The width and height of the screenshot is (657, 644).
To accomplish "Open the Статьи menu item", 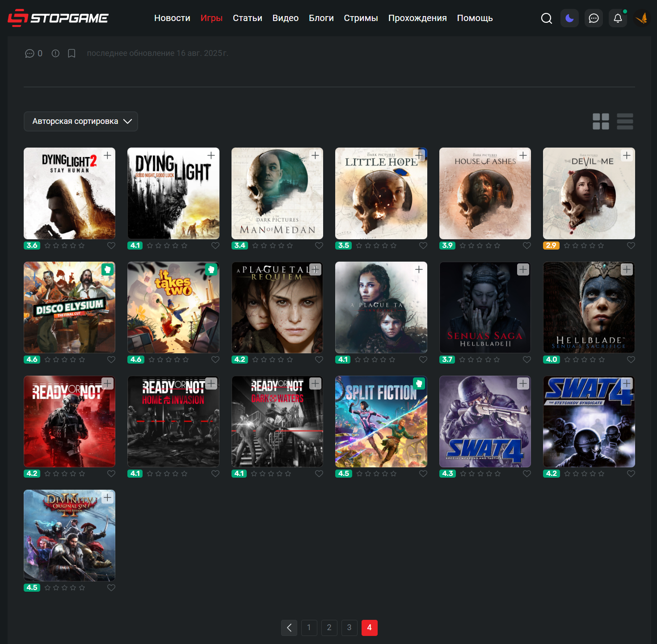I will (248, 18).
